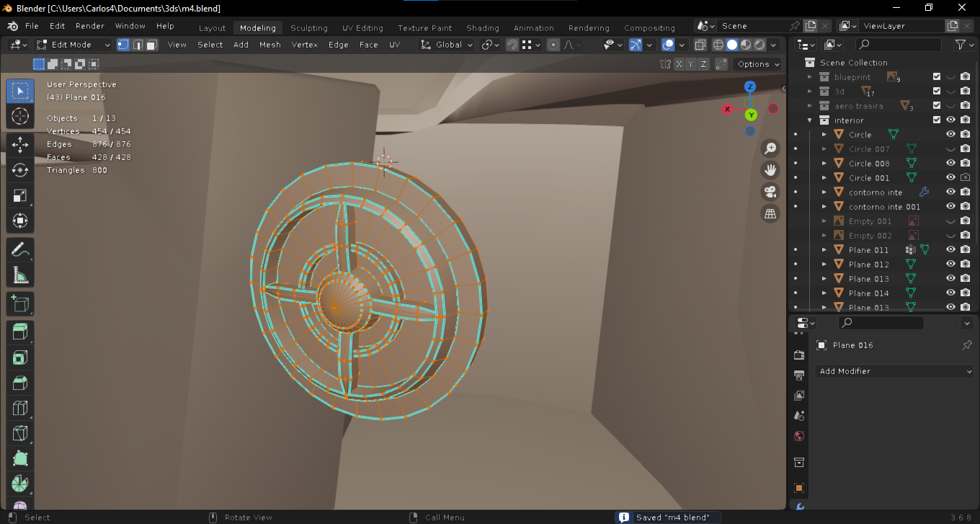Switch to face select mode
This screenshot has width=980, height=524.
pos(151,45)
